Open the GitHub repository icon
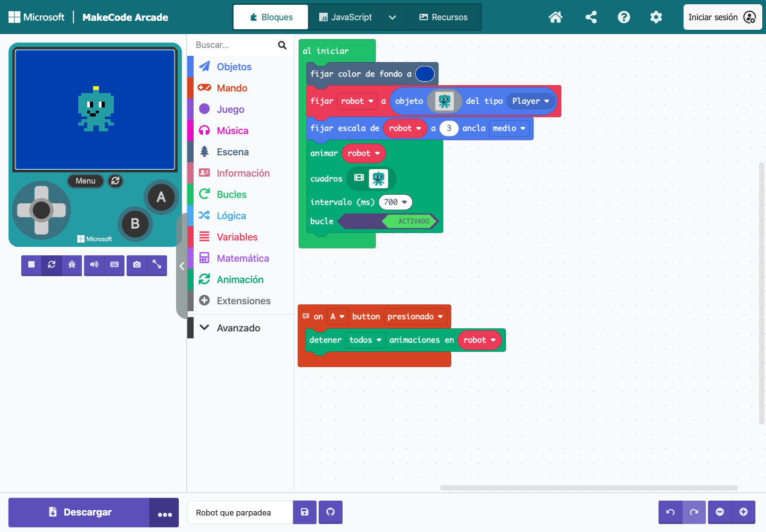 330,512
